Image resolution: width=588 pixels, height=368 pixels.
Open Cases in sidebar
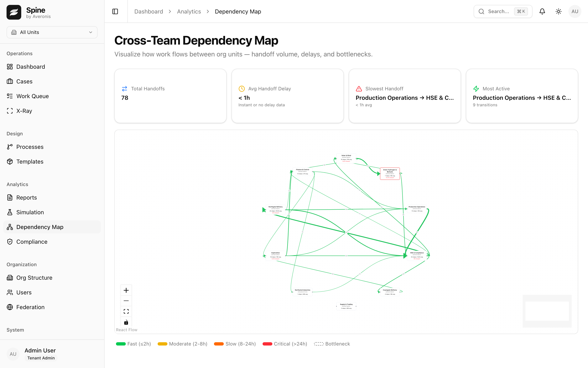(52, 81)
